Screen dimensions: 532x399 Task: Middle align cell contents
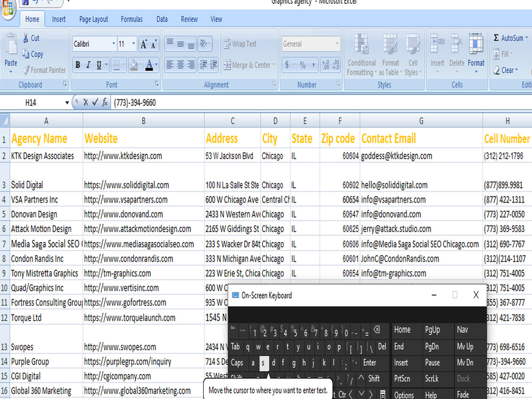pos(180,44)
